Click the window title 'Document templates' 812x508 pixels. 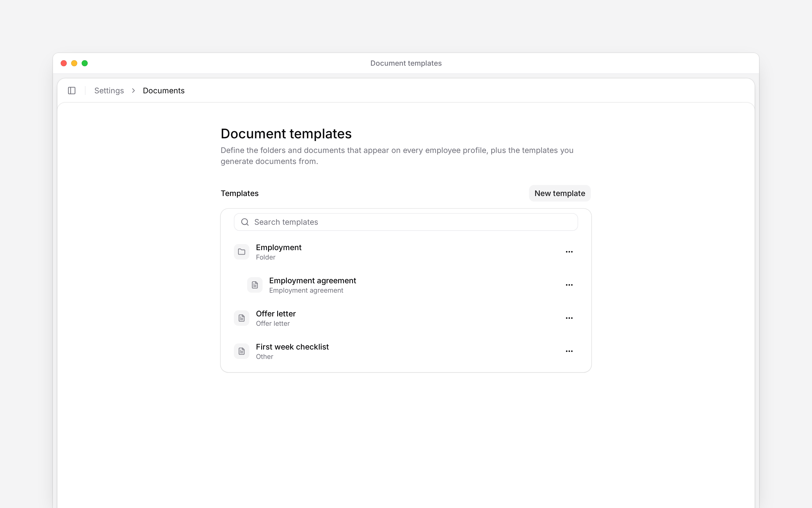pos(406,63)
